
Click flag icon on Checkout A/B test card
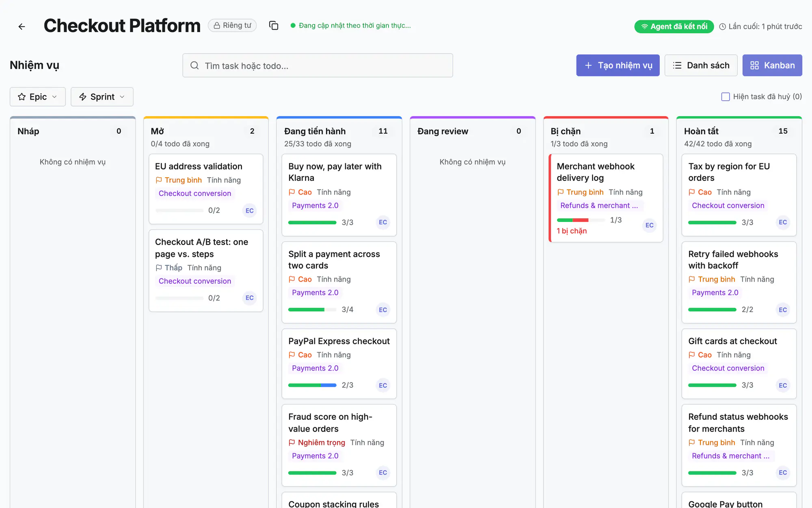(159, 268)
